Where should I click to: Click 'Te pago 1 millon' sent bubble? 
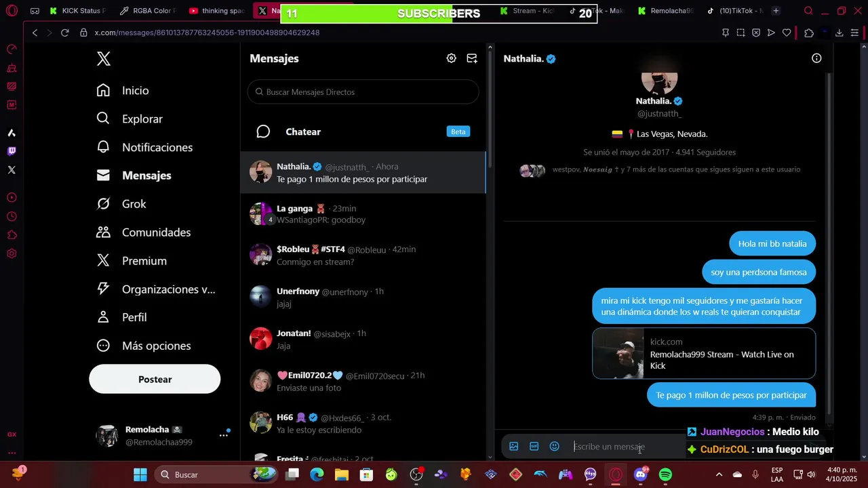731,395
